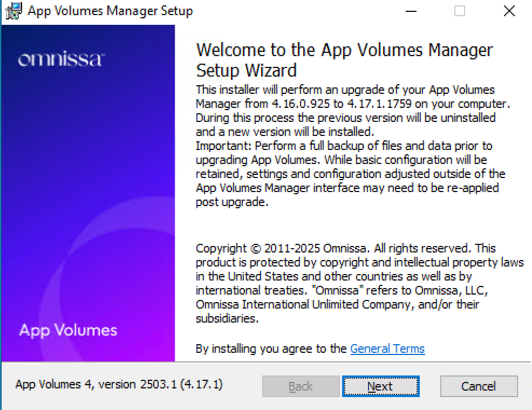
Task: Minimize the App Volumes Manager Setup window
Action: (x=411, y=11)
